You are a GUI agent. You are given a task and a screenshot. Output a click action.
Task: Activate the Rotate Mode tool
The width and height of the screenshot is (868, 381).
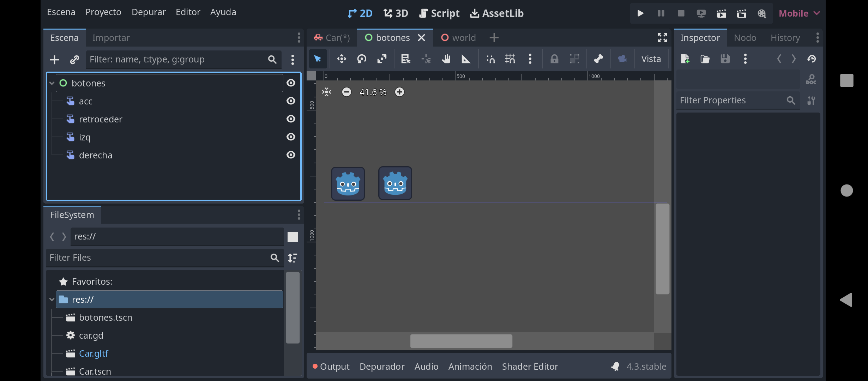point(362,59)
